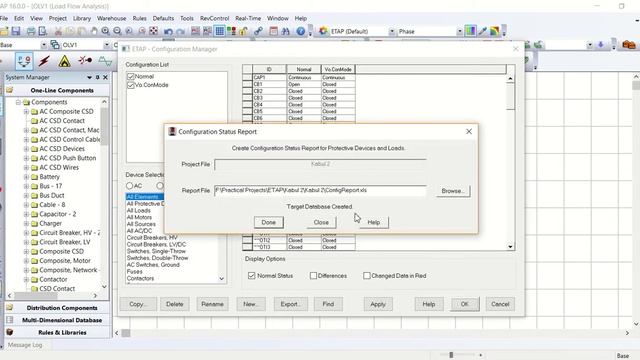Uncheck the Vo.ConMode configuration checkbox

coord(131,85)
